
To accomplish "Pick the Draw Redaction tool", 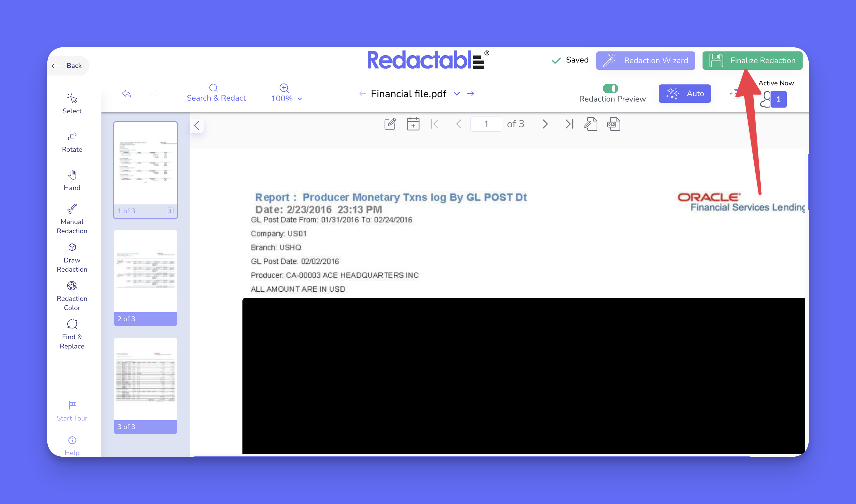I will click(72, 257).
